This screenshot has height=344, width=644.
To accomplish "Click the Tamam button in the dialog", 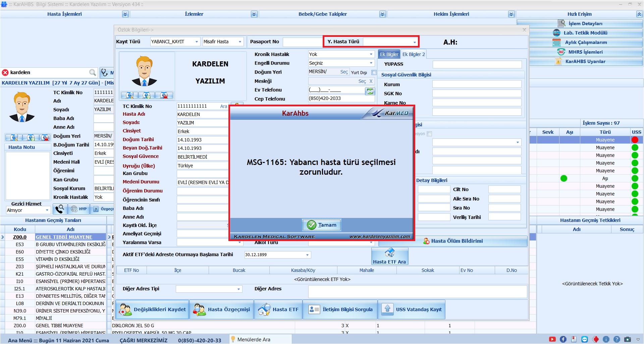I will pyautogui.click(x=321, y=225).
